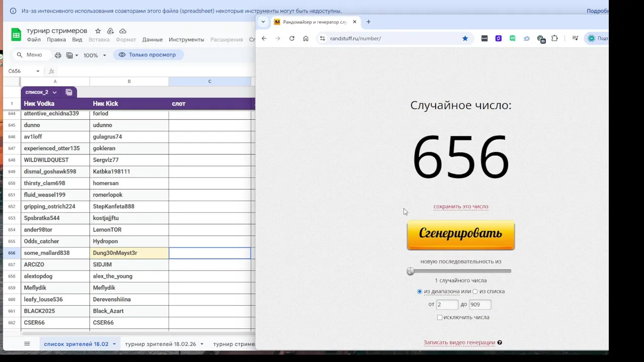View site information icon in address bar

click(x=323, y=38)
